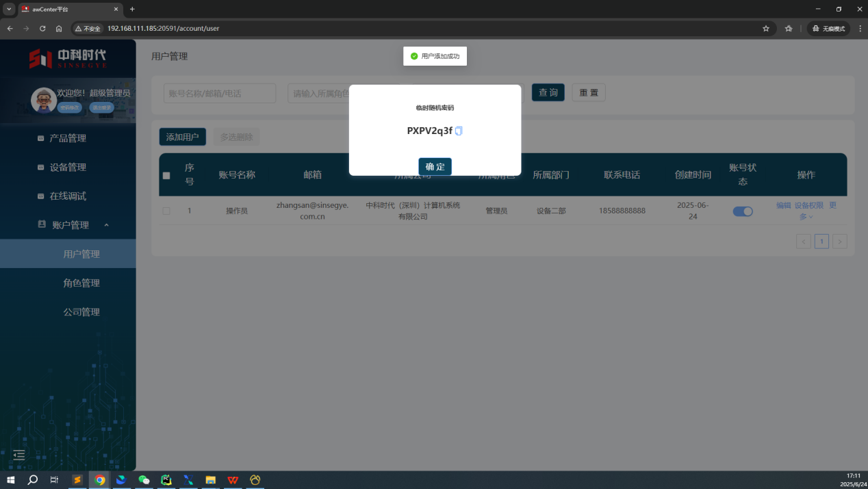Click the 设备管理 sidebar icon
868x489 pixels.
click(x=40, y=167)
